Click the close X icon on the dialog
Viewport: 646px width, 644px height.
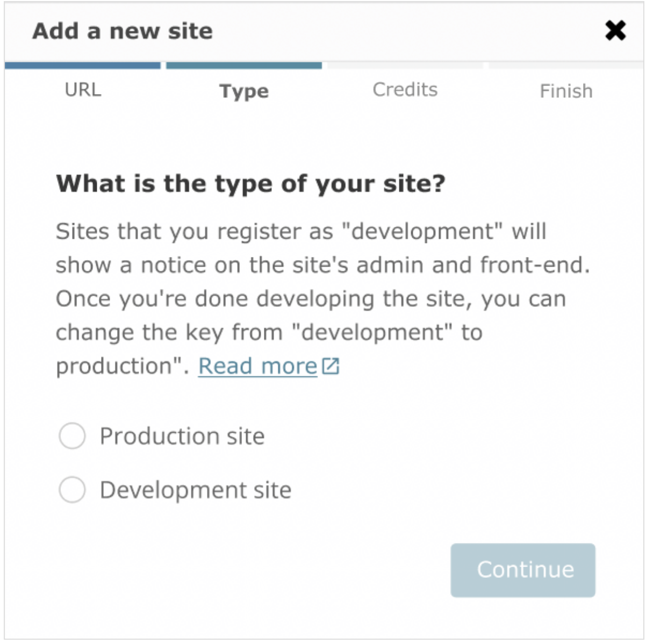(615, 31)
